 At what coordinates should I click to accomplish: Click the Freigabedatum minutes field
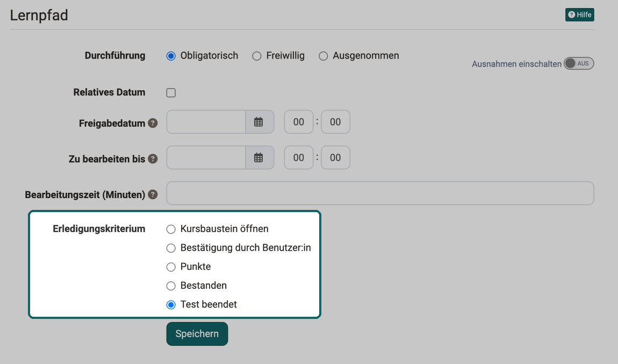[335, 122]
